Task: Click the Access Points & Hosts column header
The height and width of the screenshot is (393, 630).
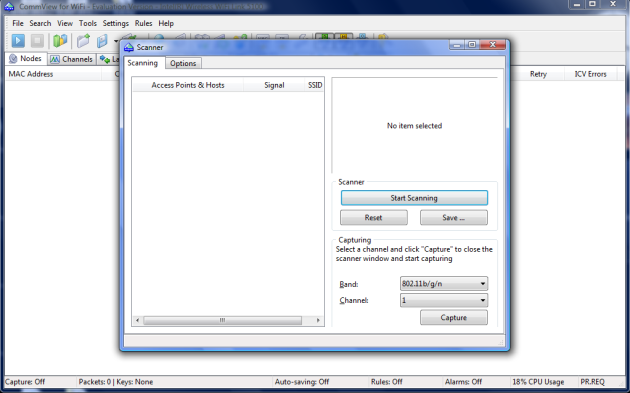Action: point(188,85)
